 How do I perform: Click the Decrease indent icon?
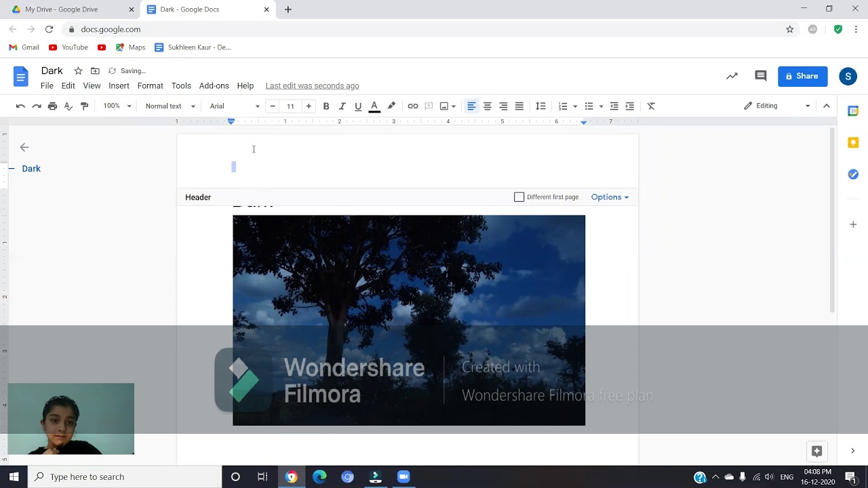[614, 106]
